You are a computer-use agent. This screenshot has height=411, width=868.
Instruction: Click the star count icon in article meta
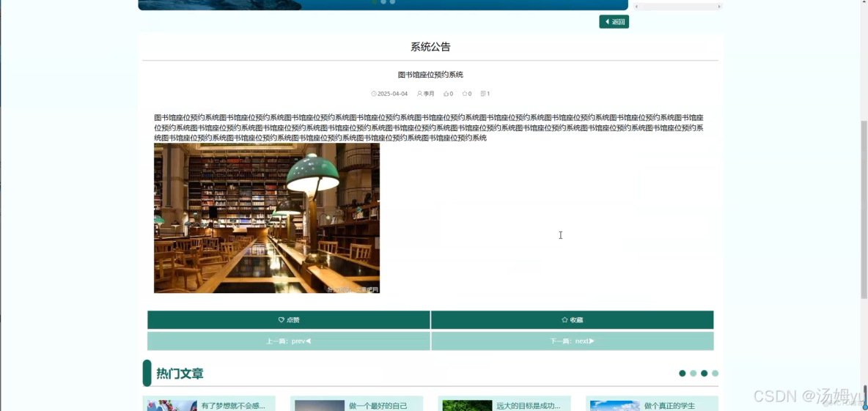click(x=465, y=94)
